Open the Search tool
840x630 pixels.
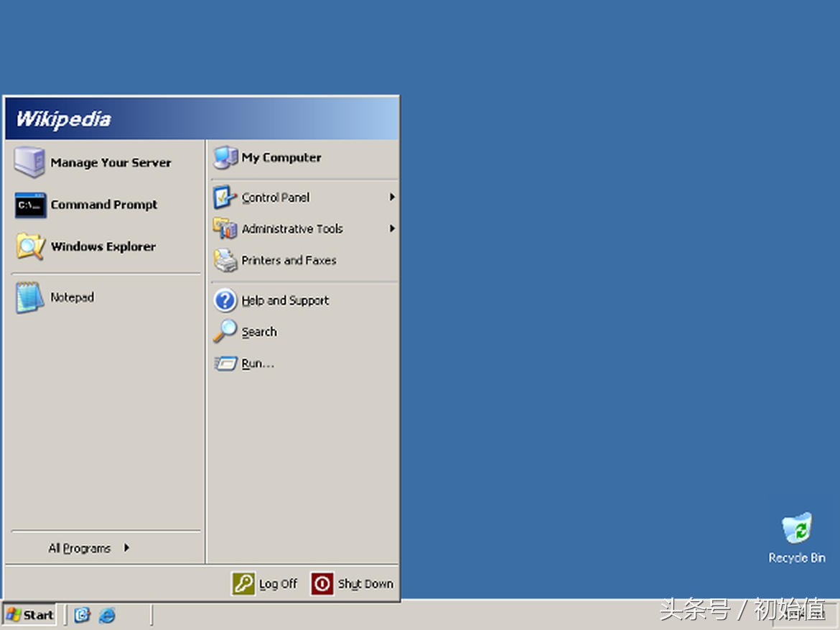(x=259, y=332)
